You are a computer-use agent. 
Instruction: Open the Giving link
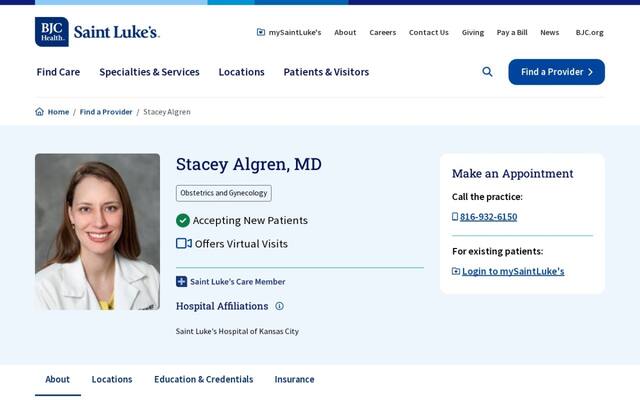(x=473, y=32)
